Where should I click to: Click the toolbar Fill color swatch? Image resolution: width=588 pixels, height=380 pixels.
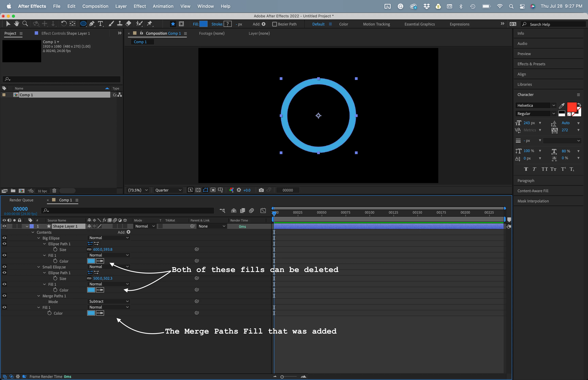[203, 24]
